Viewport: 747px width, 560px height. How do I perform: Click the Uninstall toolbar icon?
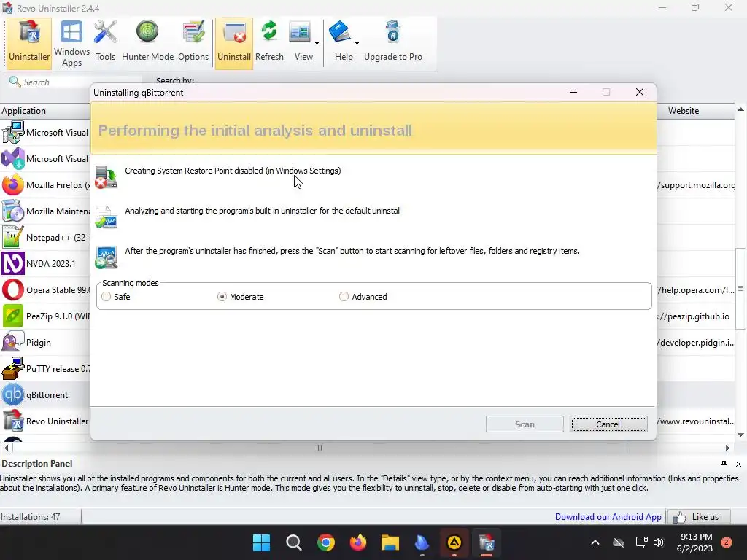pos(234,43)
